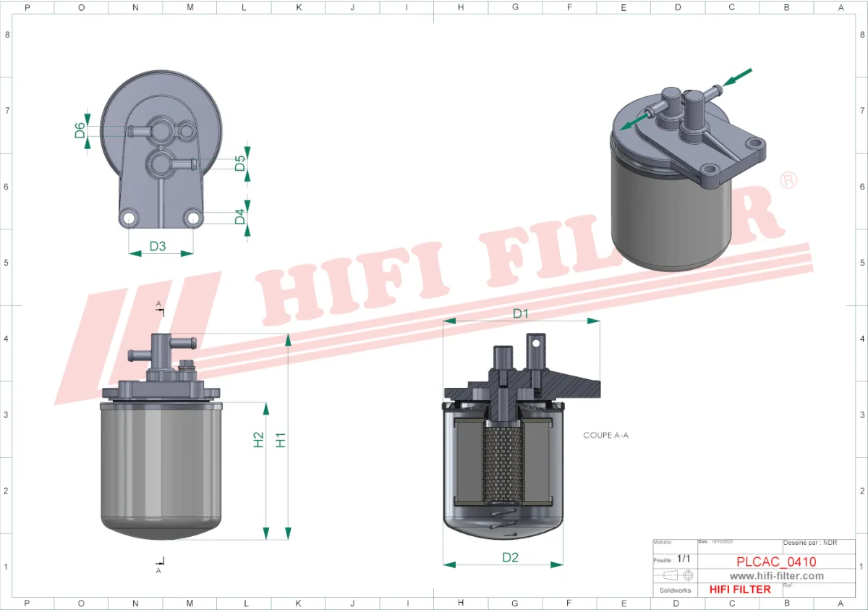This screenshot has height=610, width=868.
Task: Select the cross-section view of the filter
Action: coord(522,436)
